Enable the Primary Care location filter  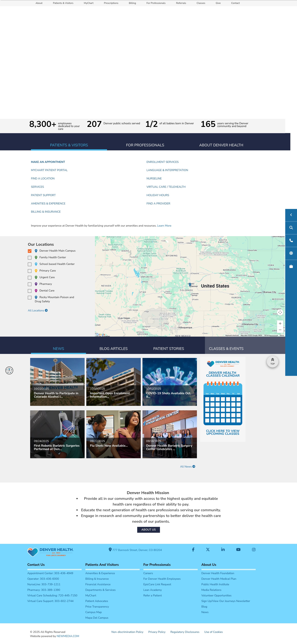point(30,271)
